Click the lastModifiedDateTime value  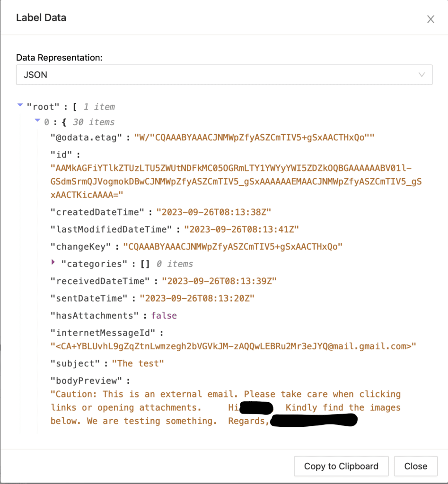(x=241, y=229)
